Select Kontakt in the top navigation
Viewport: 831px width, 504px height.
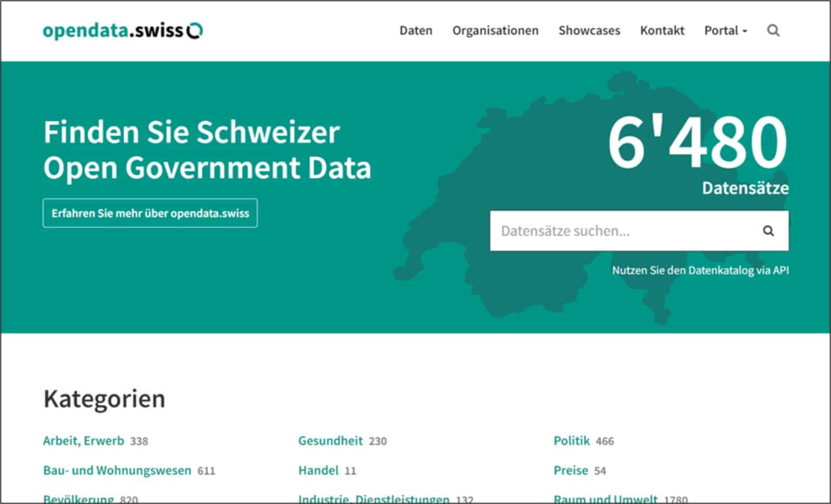(x=662, y=31)
